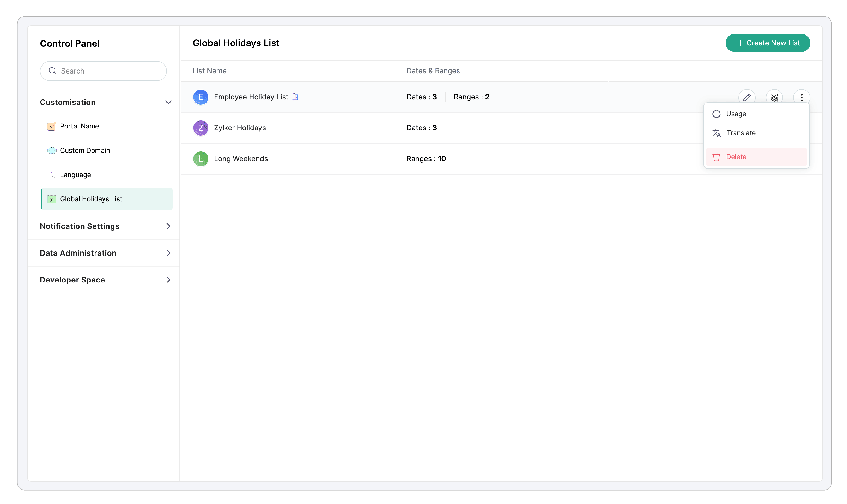Click the Create New List button
847x504 pixels.
768,43
